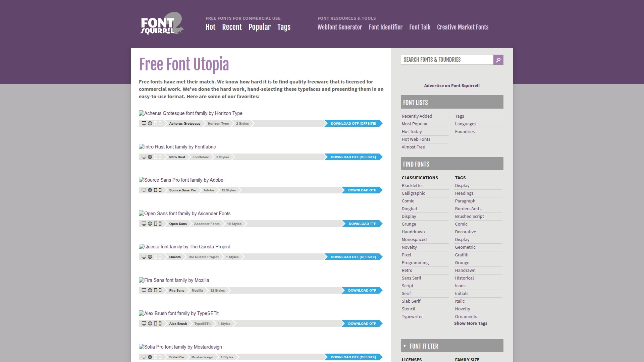Open Creative Market Fonts
This screenshot has height=362, width=644.
(463, 27)
